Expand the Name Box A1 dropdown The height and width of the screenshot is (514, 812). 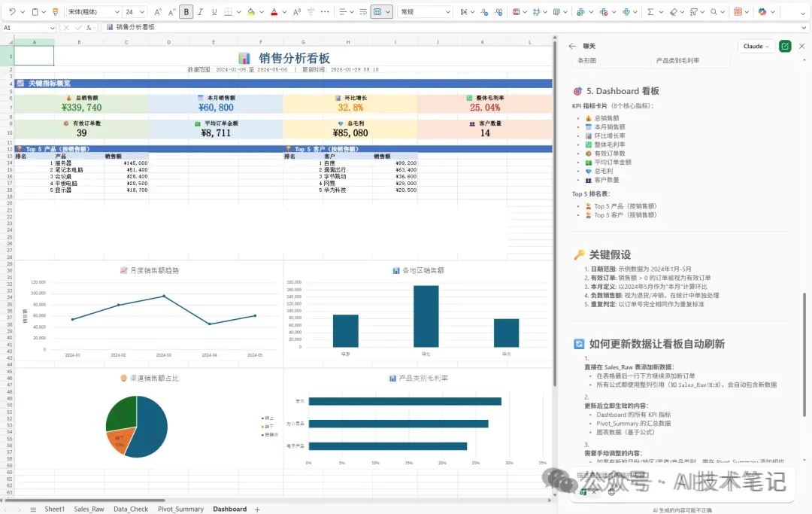[x=53, y=28]
